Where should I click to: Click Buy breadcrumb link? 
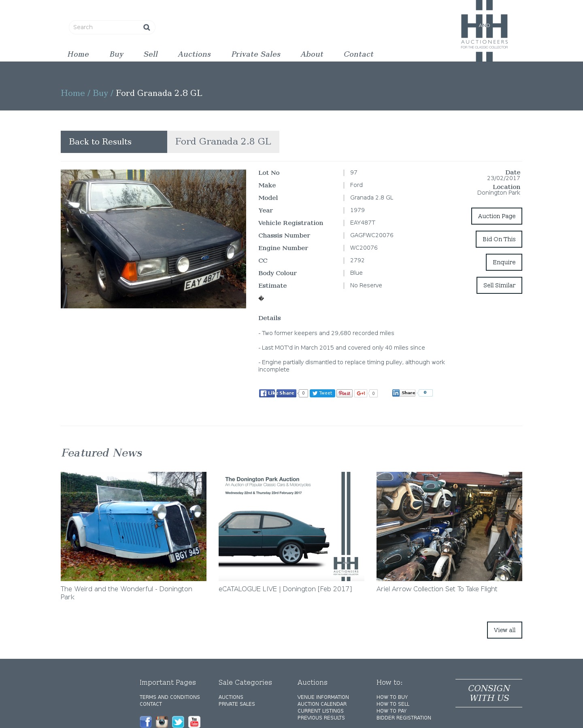point(100,93)
